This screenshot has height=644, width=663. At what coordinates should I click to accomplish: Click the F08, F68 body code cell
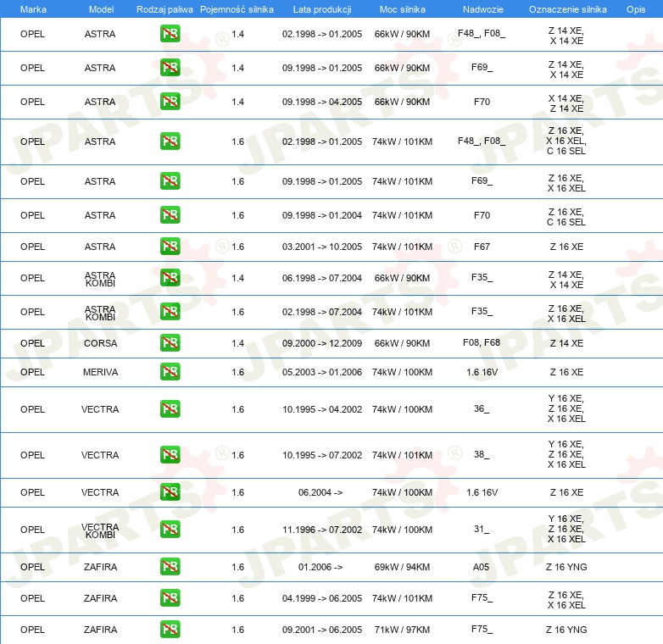pos(482,342)
